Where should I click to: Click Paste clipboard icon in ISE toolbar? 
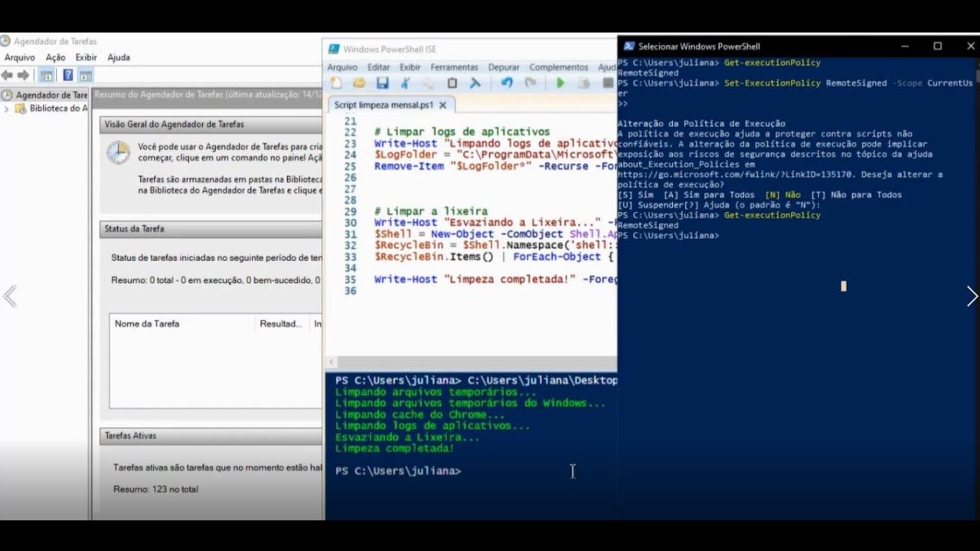(x=452, y=83)
